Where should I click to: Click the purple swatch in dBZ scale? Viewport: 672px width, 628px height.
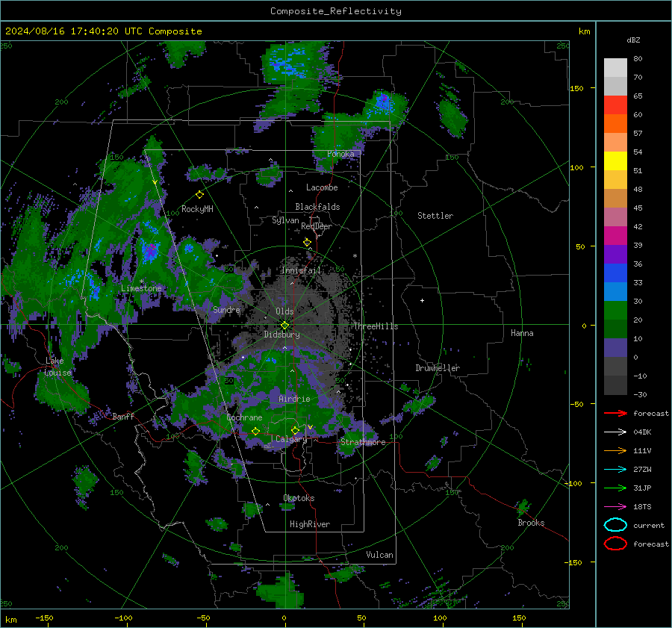(x=615, y=254)
